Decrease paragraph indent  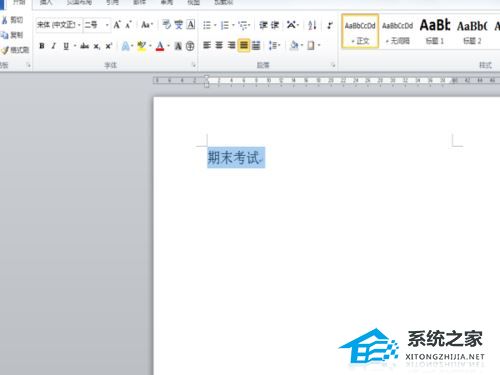[263, 25]
